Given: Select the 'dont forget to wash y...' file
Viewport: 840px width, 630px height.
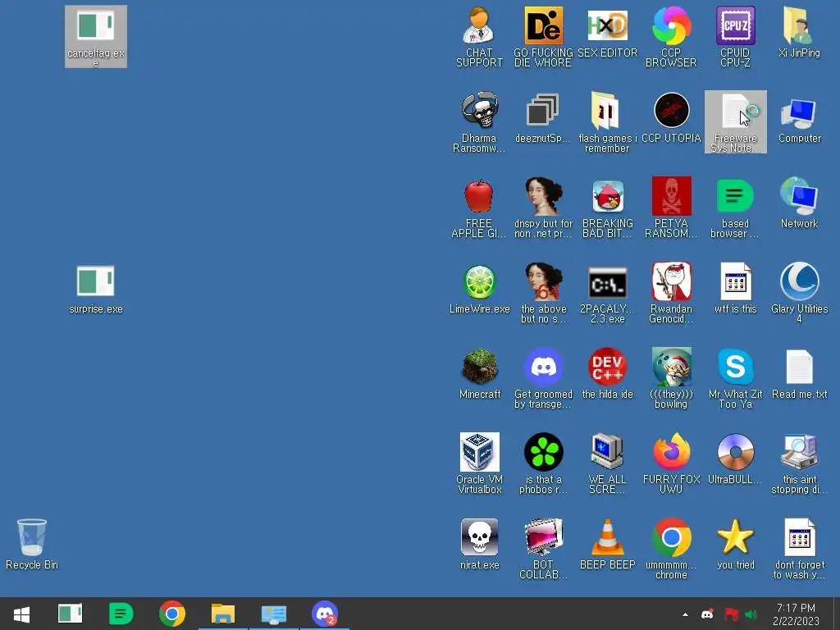Looking at the screenshot, I should [x=799, y=548].
